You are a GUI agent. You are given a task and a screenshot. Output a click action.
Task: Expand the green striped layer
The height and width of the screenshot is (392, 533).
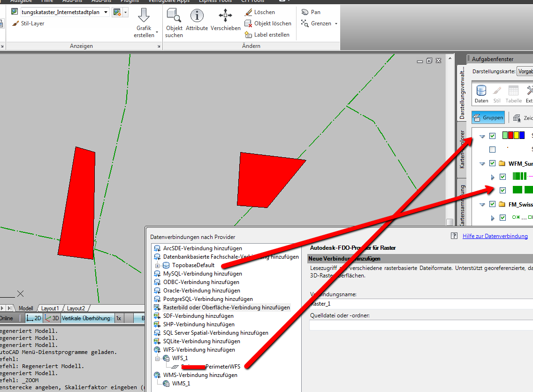pos(493,177)
